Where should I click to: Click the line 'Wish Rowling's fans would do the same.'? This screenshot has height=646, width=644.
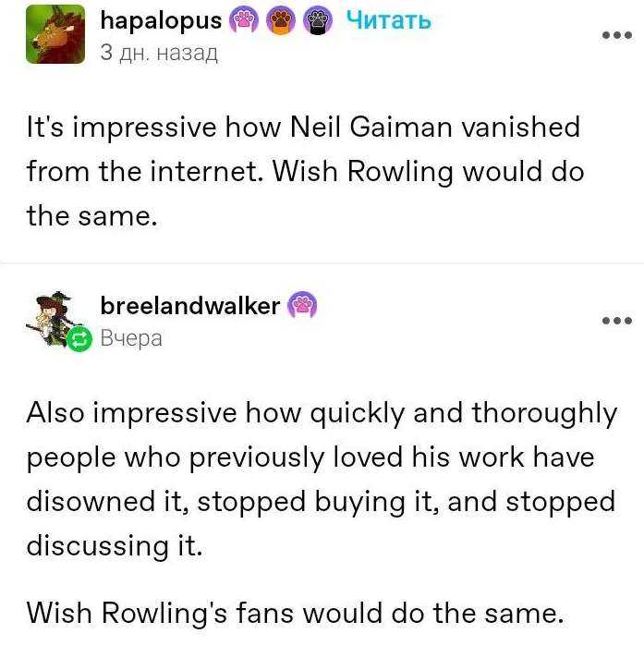click(293, 612)
